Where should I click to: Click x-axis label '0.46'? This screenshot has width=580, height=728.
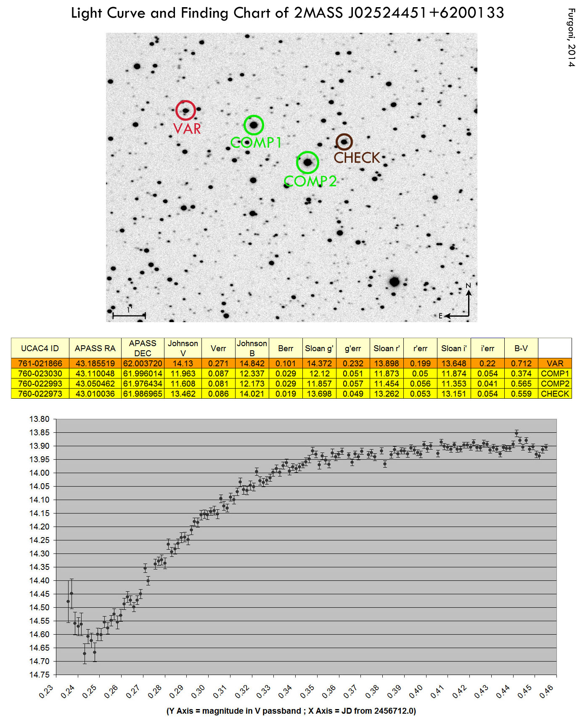pos(547,691)
